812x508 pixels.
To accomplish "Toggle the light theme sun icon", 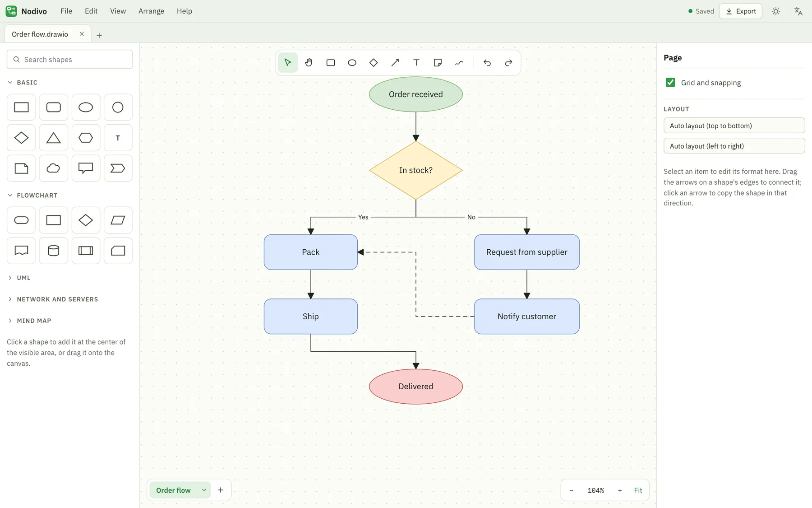I will tap(776, 11).
